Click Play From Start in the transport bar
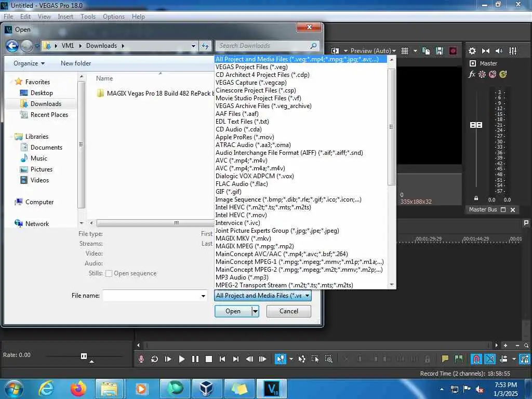532x399 pixels. tap(168, 359)
